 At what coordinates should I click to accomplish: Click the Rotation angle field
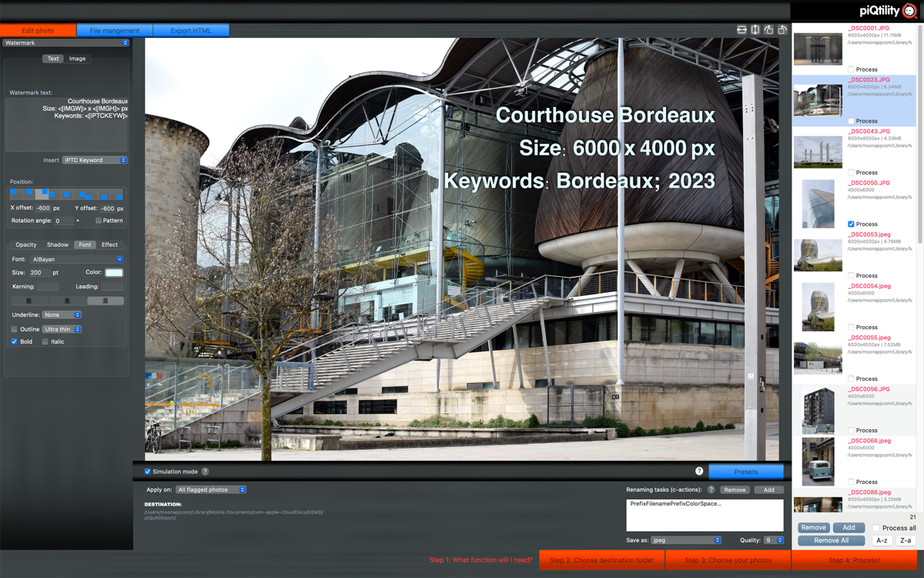pyautogui.click(x=64, y=220)
